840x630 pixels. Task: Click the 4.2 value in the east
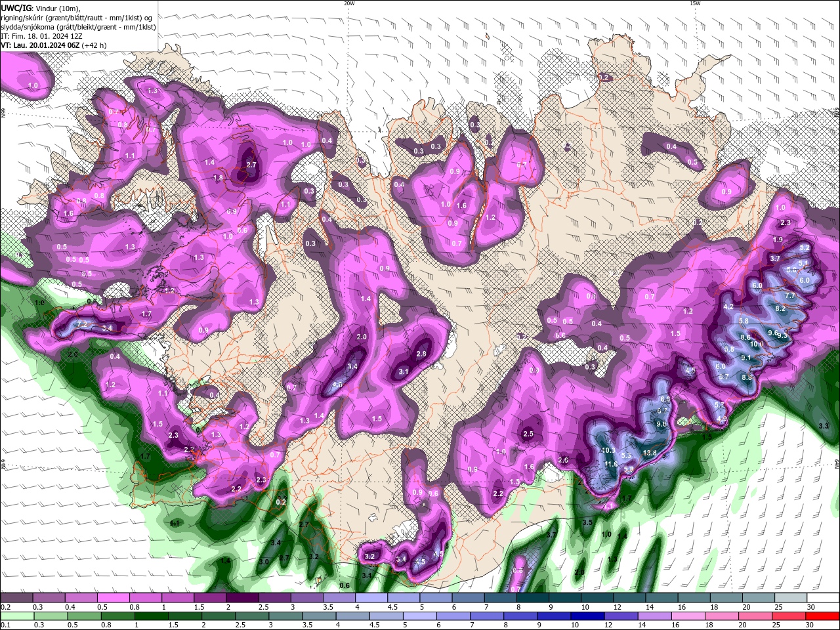(728, 306)
